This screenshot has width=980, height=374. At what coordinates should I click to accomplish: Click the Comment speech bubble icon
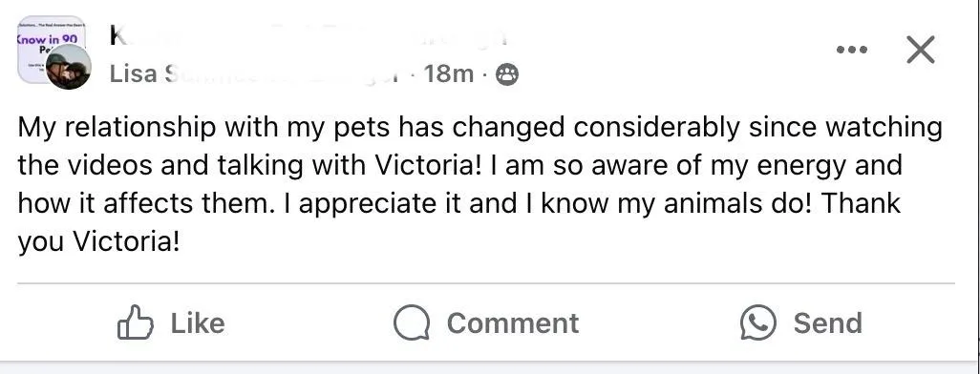tap(412, 322)
